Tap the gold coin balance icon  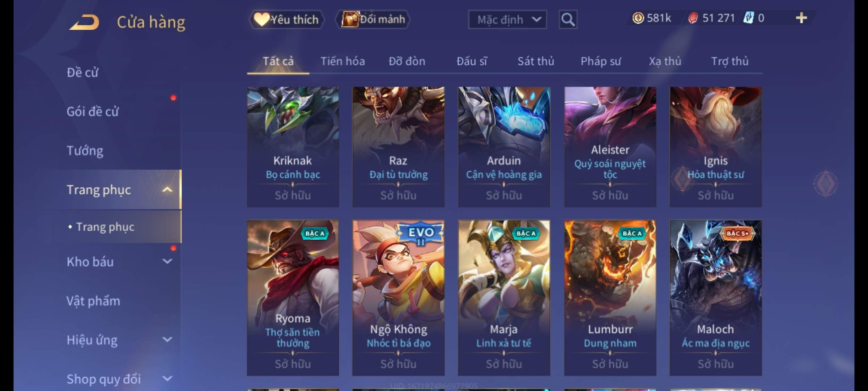[x=638, y=18]
